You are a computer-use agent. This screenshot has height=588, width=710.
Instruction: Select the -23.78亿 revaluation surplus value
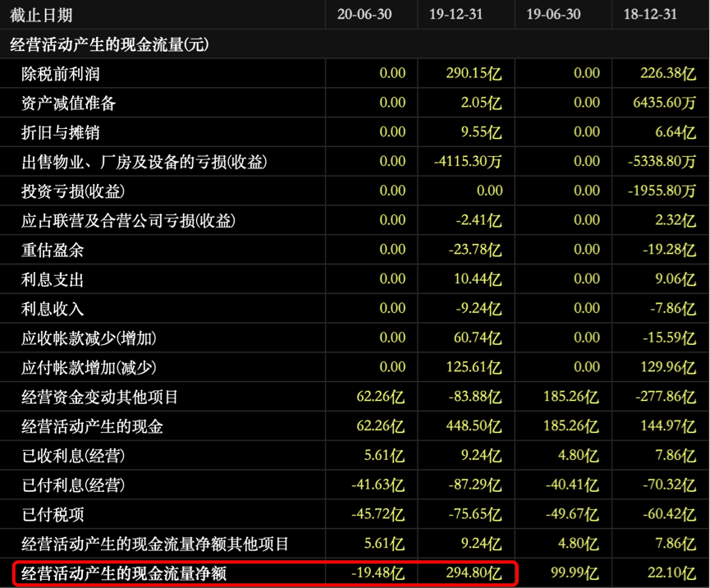pyautogui.click(x=475, y=250)
